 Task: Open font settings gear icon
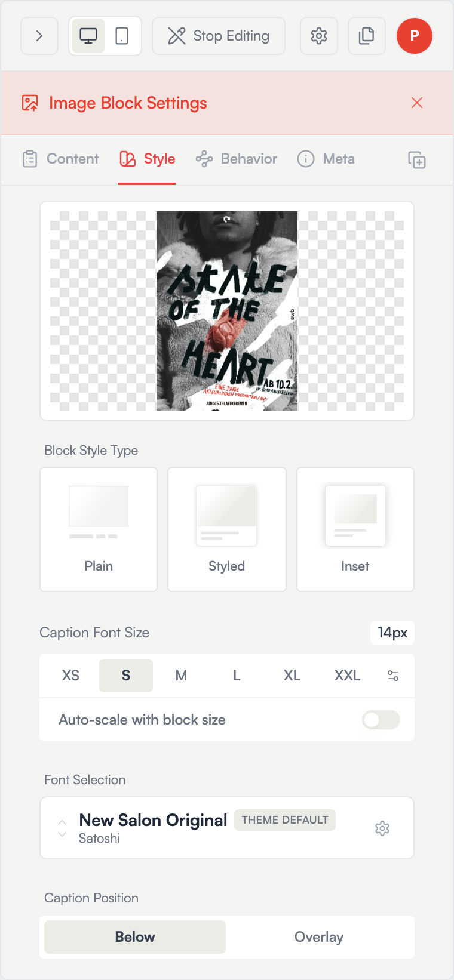[382, 828]
